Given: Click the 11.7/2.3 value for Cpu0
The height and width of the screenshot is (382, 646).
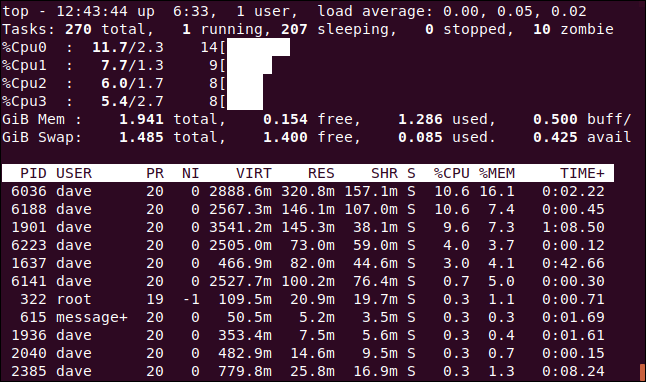Looking at the screenshot, I should [x=128, y=47].
